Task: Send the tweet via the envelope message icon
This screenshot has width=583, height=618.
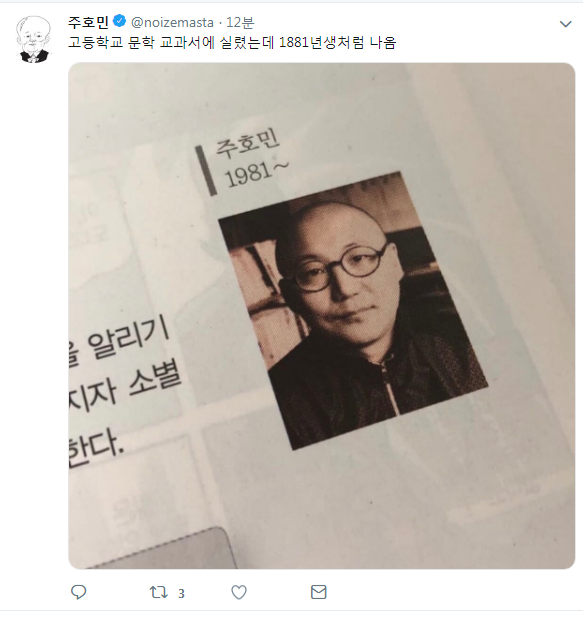Action: (319, 592)
